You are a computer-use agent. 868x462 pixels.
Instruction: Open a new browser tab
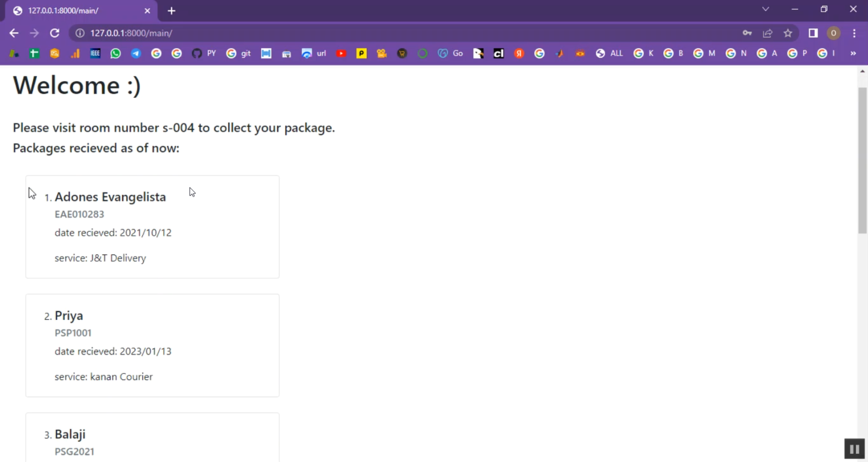pos(171,11)
